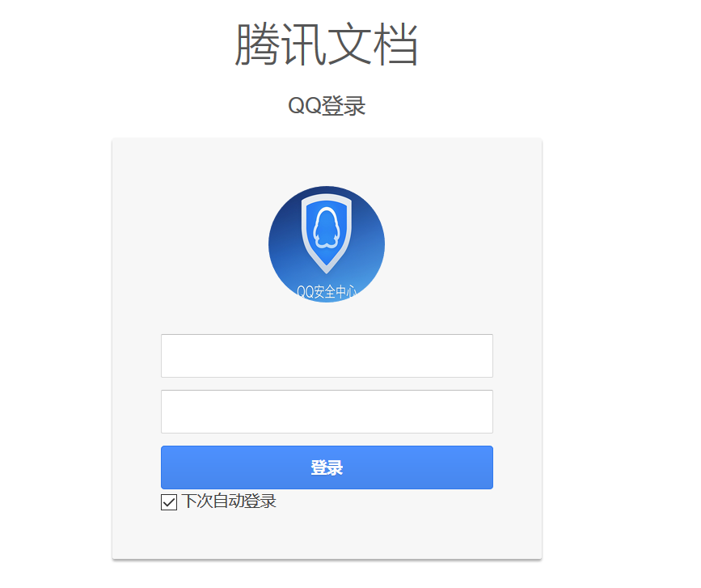Click the gray card area below the checkbox
The height and width of the screenshot is (588, 701).
[x=327, y=535]
